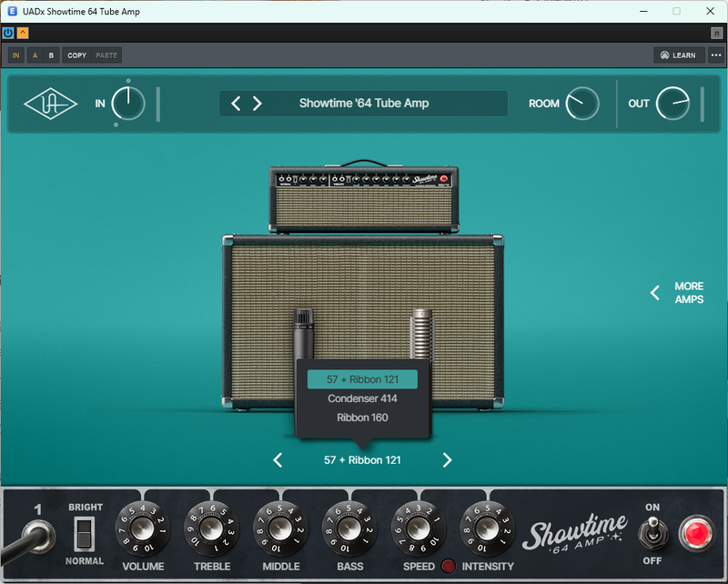Toggle the IN button in toolbar
The image size is (728, 584).
[16, 55]
